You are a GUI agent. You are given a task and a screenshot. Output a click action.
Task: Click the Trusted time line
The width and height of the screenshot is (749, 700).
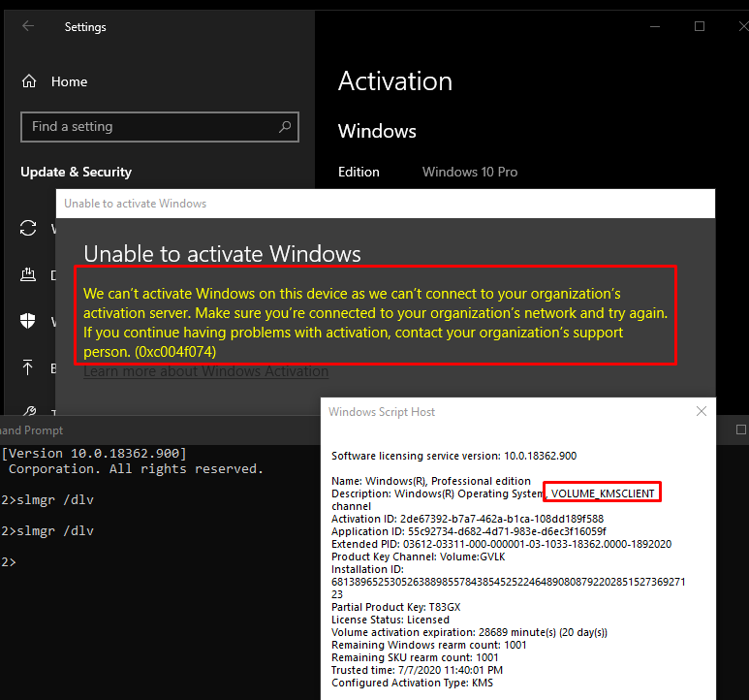click(417, 670)
